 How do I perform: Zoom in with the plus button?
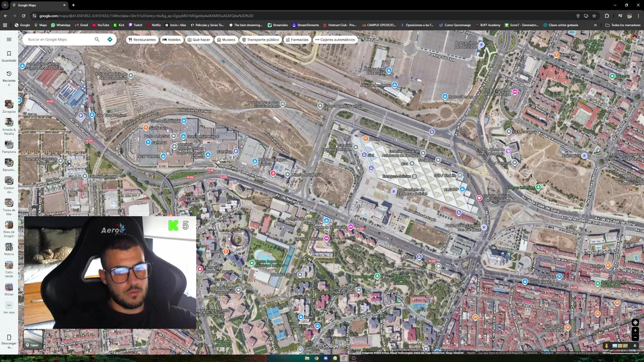click(635, 331)
